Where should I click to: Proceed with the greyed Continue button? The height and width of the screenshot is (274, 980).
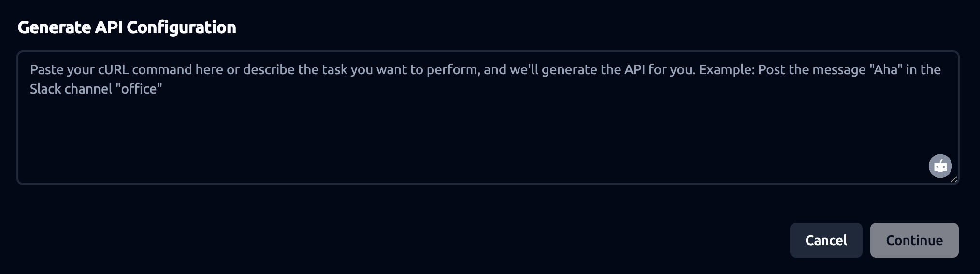914,240
